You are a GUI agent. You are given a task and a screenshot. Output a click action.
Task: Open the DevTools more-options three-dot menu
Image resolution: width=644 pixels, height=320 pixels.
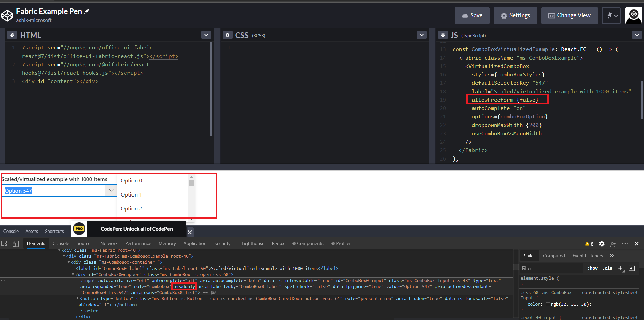click(x=625, y=244)
